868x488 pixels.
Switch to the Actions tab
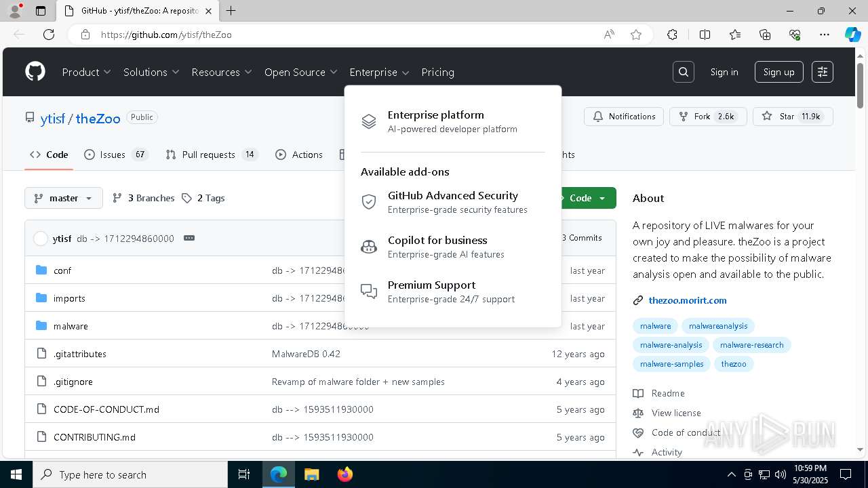tap(299, 155)
